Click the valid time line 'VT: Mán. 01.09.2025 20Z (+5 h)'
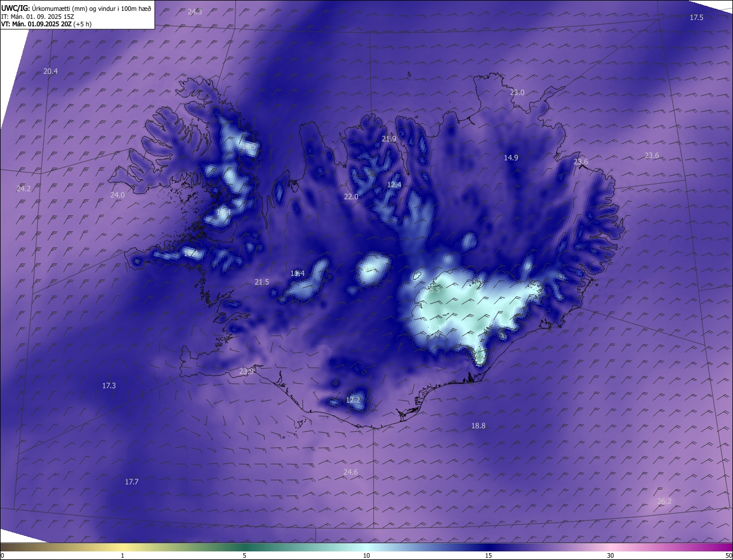Viewport: 733px width, 560px height. click(x=46, y=24)
